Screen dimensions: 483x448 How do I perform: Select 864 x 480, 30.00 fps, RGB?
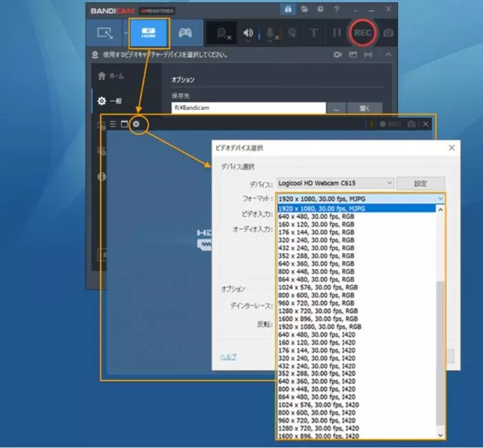pyautogui.click(x=357, y=280)
